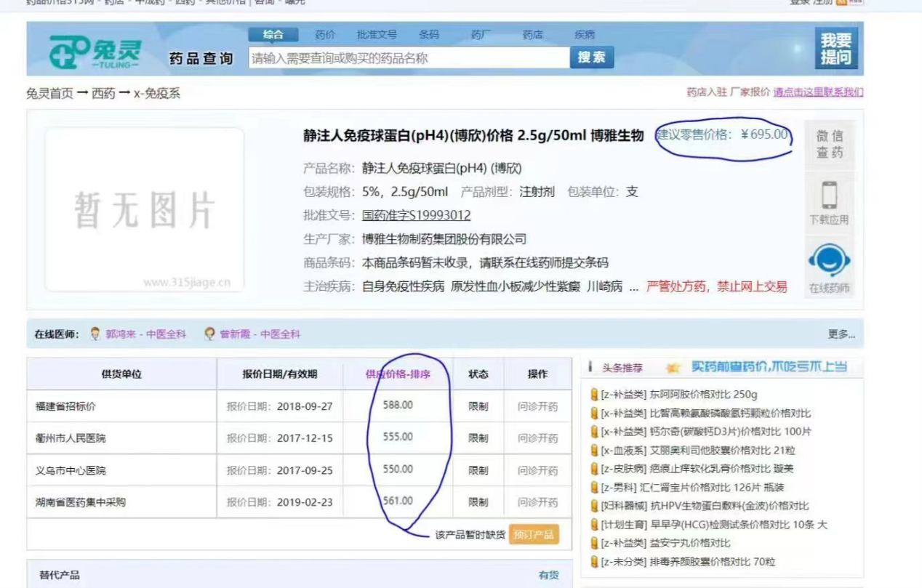Viewport: 922px width, 588px height.
Task: Select the 条码 search tab
Action: [429, 34]
